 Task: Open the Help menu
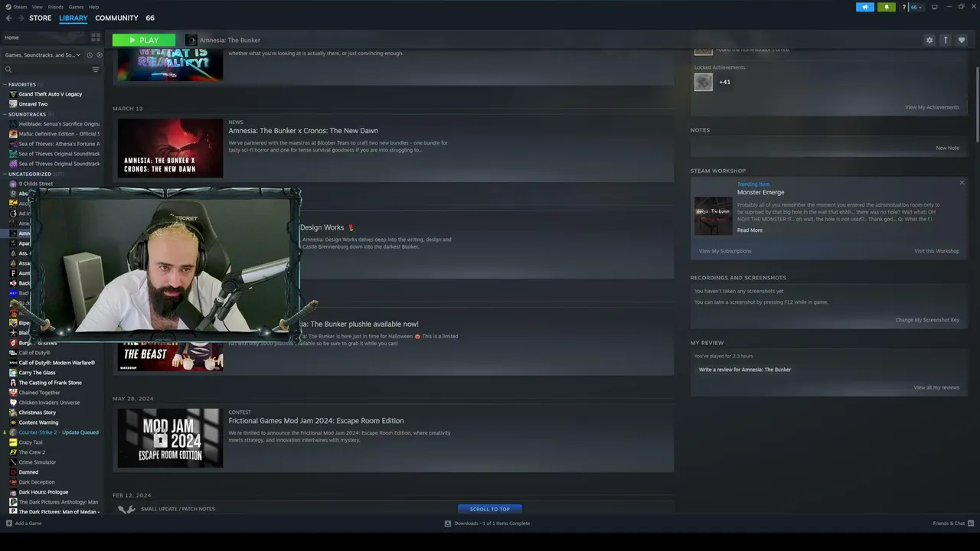(x=93, y=7)
